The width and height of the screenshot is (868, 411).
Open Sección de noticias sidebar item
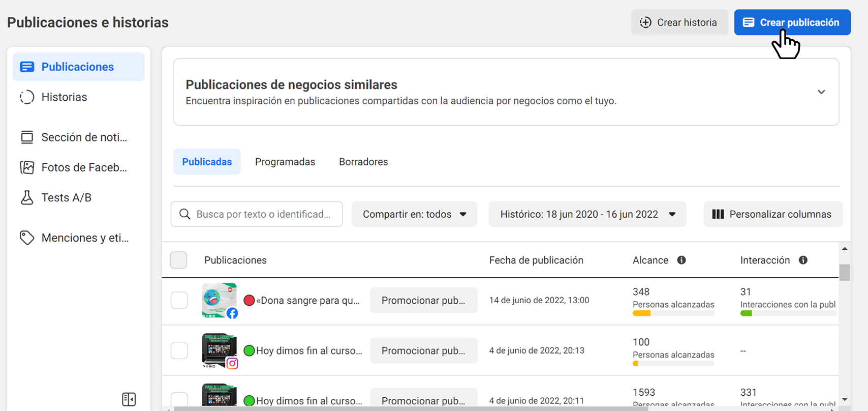click(79, 137)
